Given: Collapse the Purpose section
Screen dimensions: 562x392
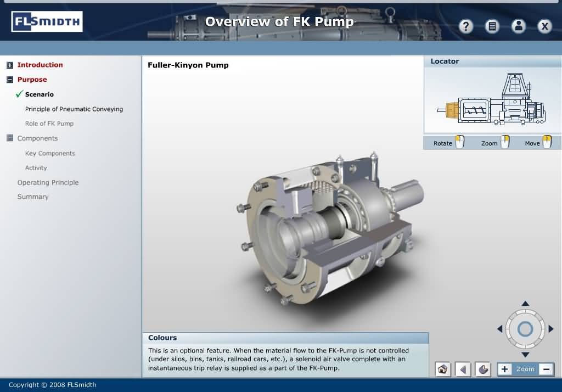Looking at the screenshot, I should coord(10,80).
